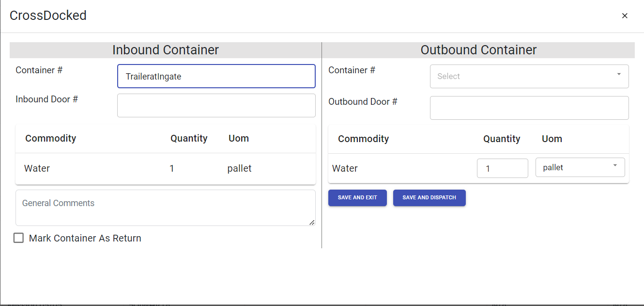Close the CrossDocked dialog
This screenshot has width=644, height=306.
(x=625, y=16)
